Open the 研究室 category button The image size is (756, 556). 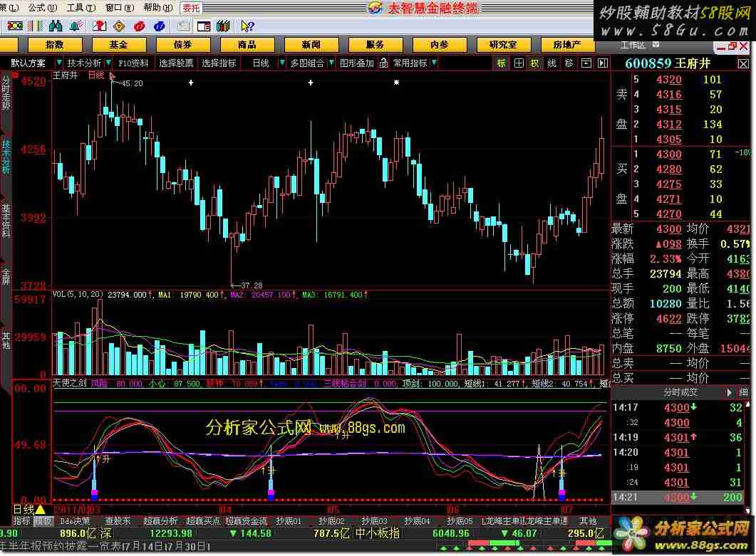point(503,45)
